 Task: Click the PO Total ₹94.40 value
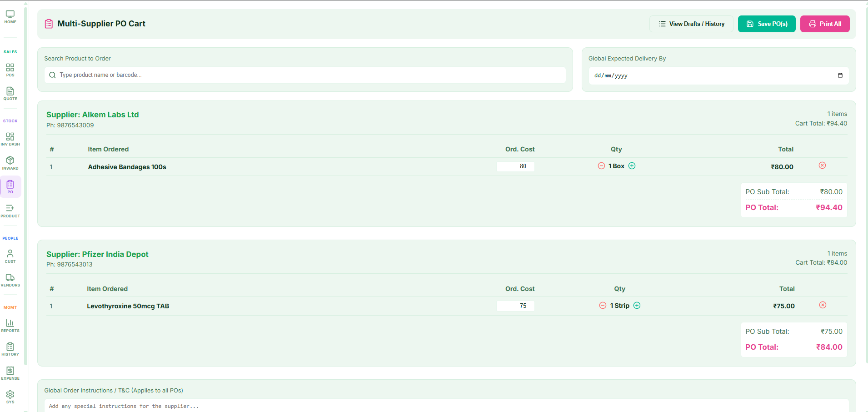(x=829, y=207)
